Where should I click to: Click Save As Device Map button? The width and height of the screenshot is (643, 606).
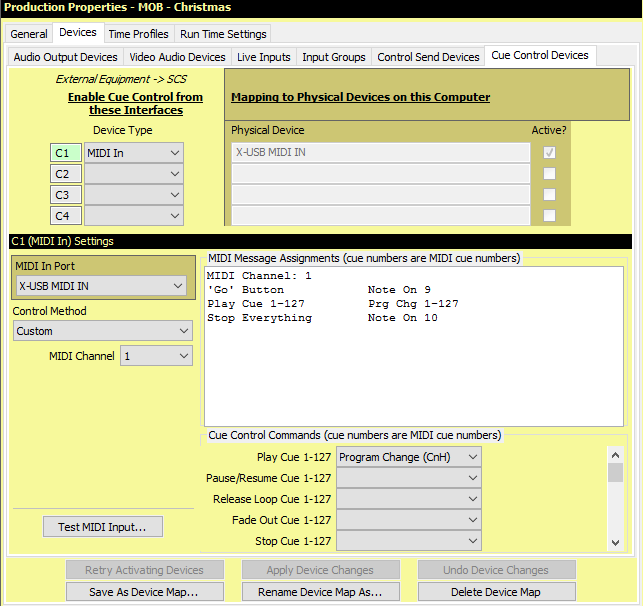[x=144, y=591]
